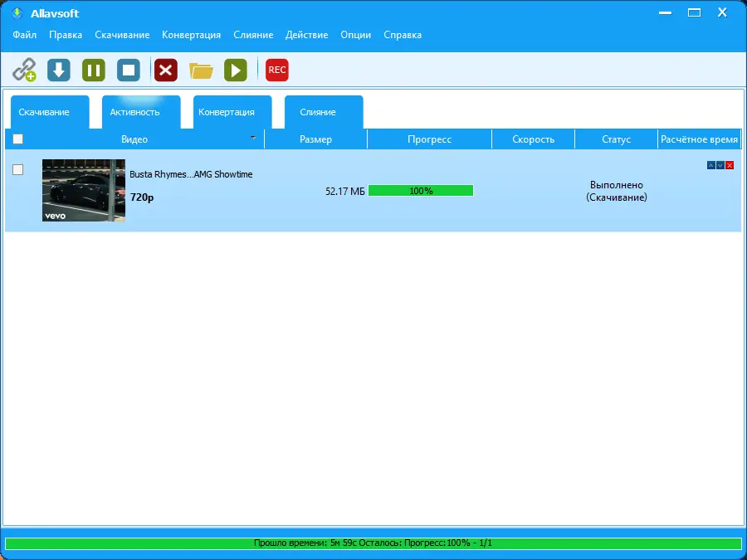Open screen recorder via the REC icon

coord(276,70)
